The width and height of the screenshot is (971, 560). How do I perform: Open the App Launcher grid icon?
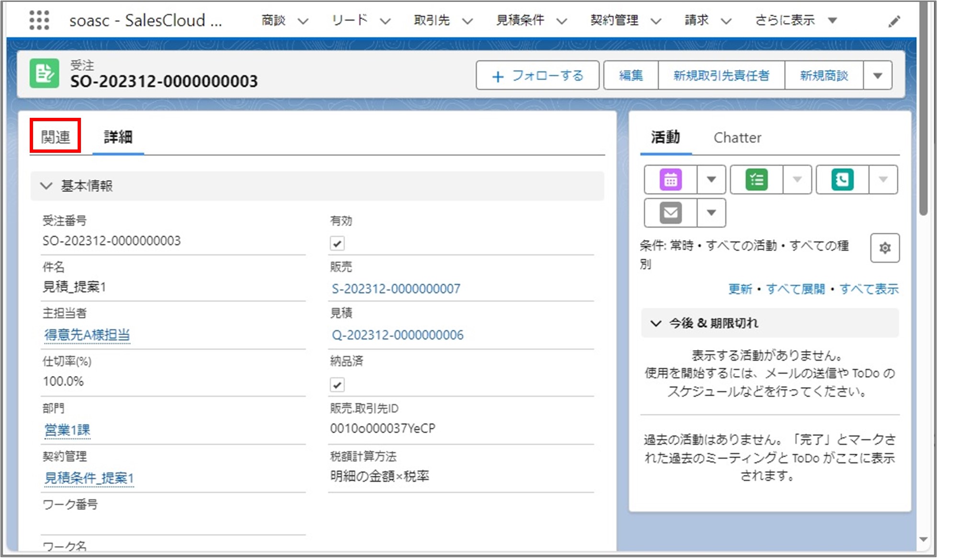click(39, 20)
